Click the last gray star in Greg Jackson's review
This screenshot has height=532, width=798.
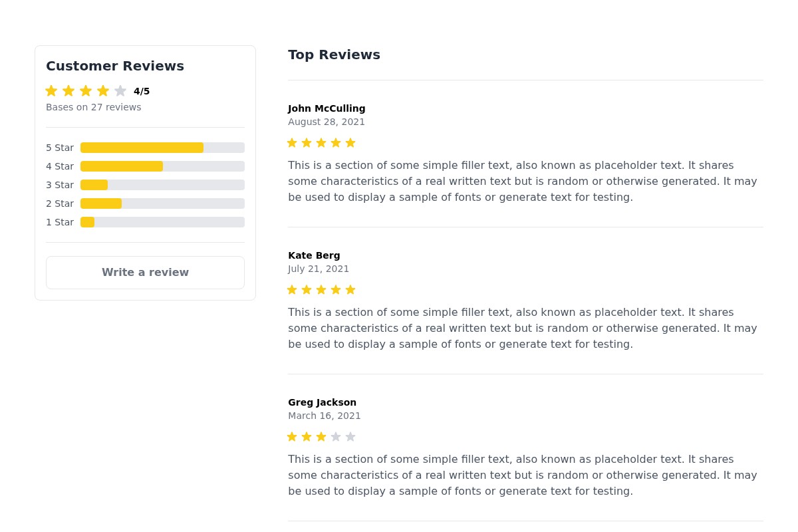(x=350, y=437)
